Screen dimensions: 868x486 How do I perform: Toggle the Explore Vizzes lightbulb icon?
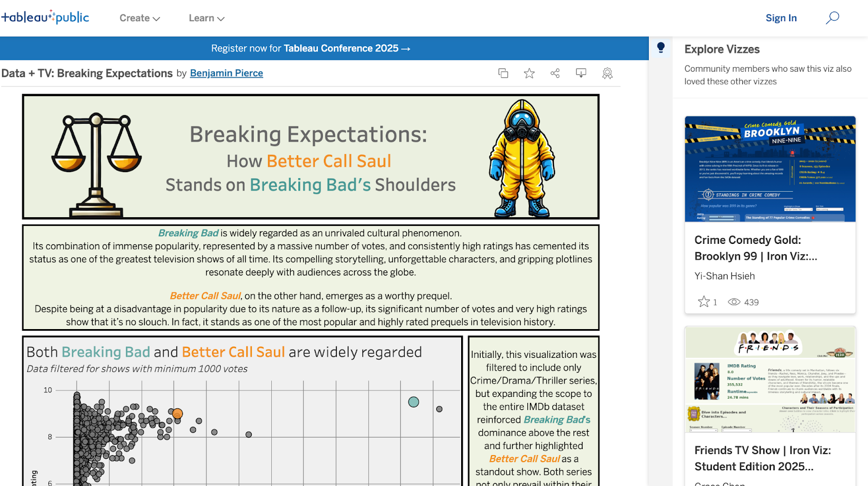pos(661,48)
